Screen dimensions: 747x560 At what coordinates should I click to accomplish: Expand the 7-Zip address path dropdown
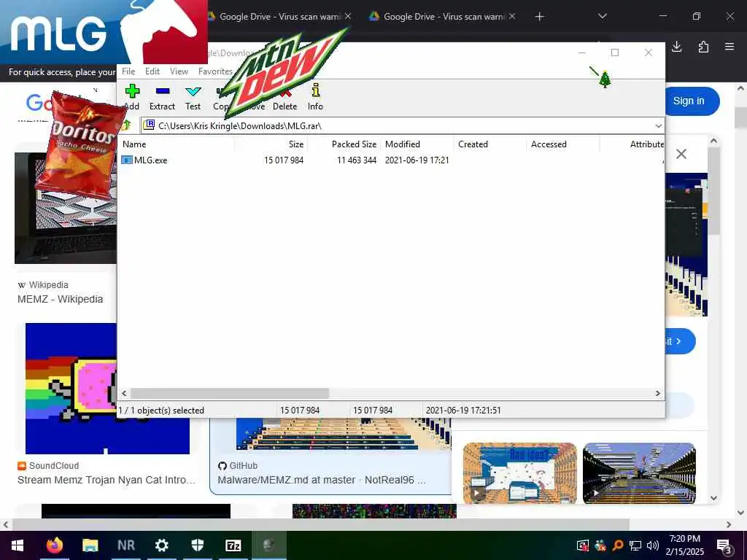point(658,125)
